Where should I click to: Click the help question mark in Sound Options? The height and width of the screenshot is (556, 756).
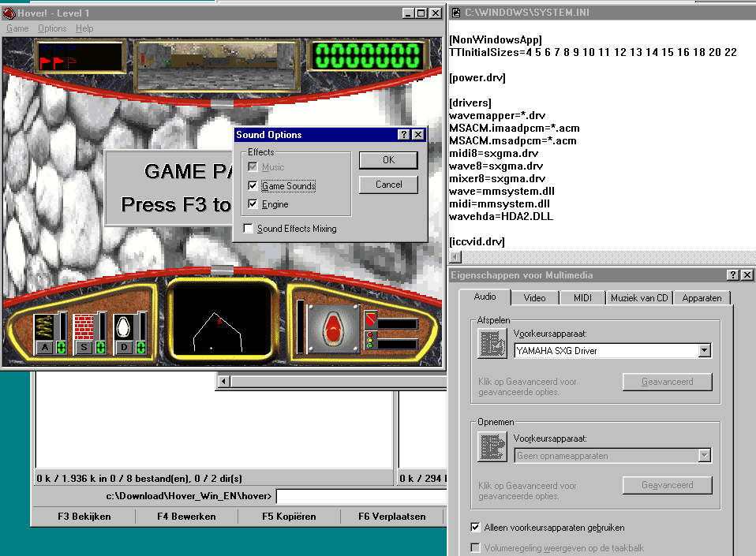point(404,135)
